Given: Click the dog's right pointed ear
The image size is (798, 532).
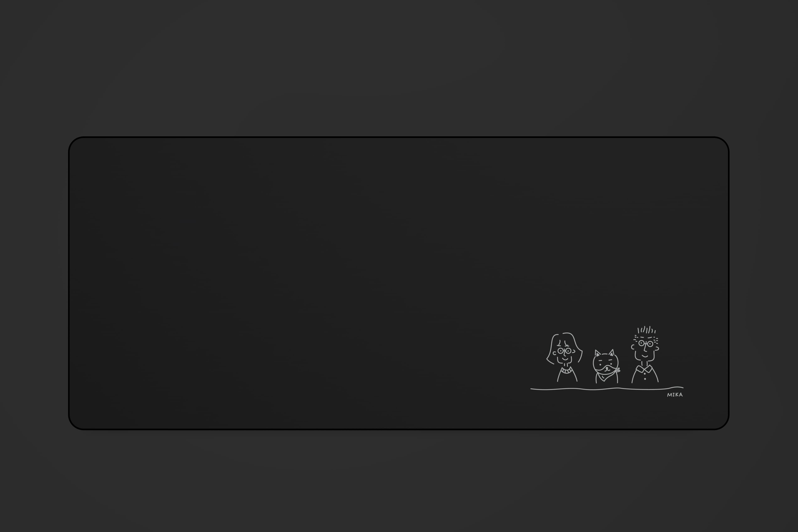Looking at the screenshot, I should [612, 353].
